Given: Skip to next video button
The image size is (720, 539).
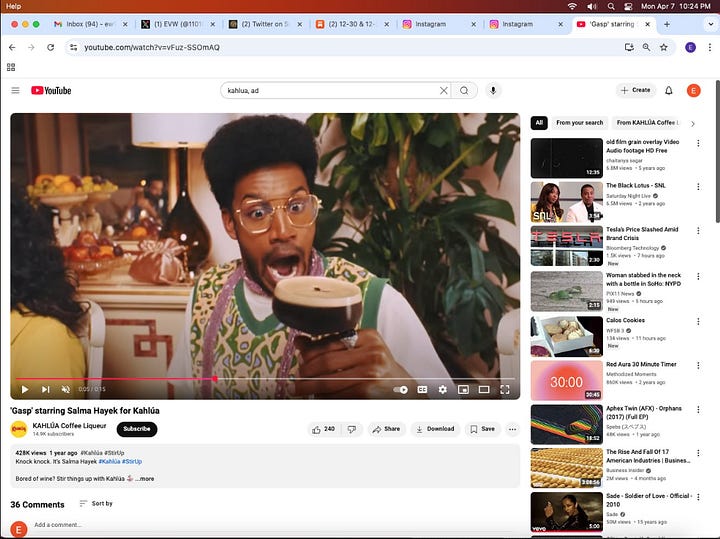Looking at the screenshot, I should pyautogui.click(x=45, y=389).
